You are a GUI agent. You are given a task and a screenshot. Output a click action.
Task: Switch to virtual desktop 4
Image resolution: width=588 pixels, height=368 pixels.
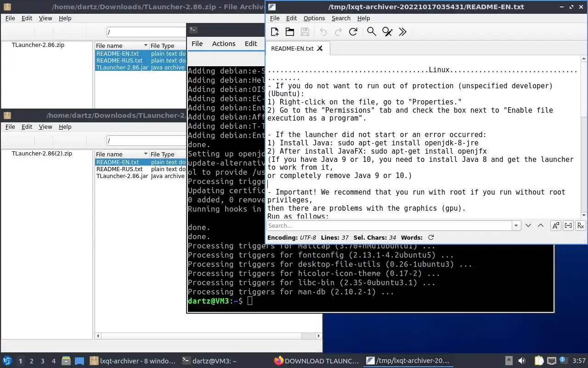pos(53,361)
